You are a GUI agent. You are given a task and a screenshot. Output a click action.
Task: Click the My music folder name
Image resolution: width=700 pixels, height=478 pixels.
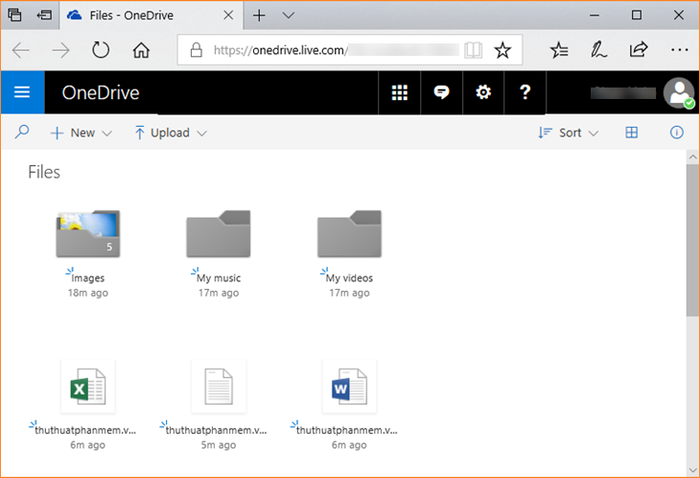click(x=219, y=278)
